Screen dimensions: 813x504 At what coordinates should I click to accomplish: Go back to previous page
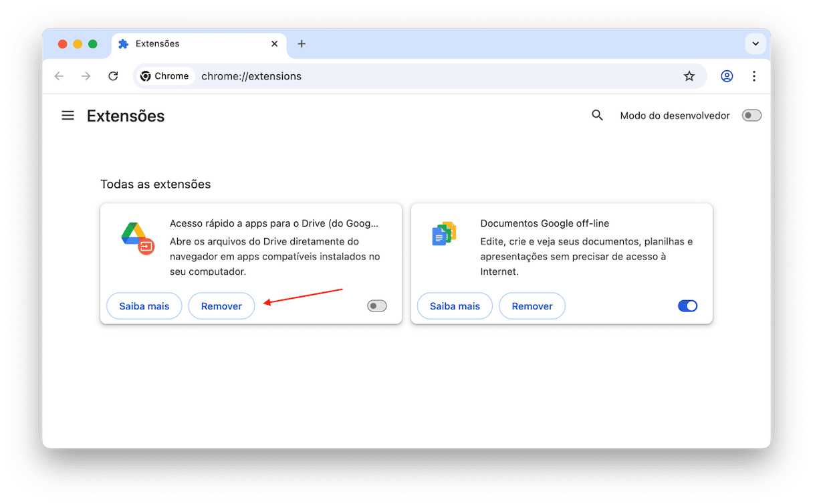[x=59, y=76]
